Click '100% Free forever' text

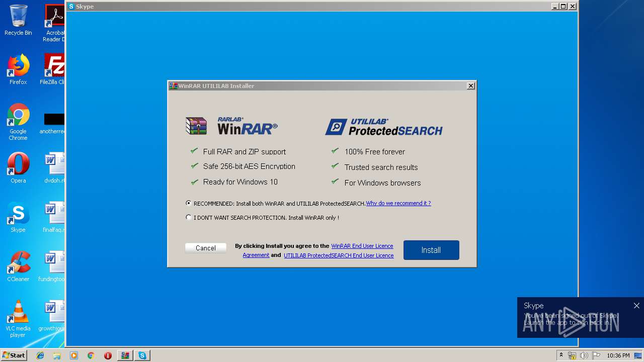375,152
